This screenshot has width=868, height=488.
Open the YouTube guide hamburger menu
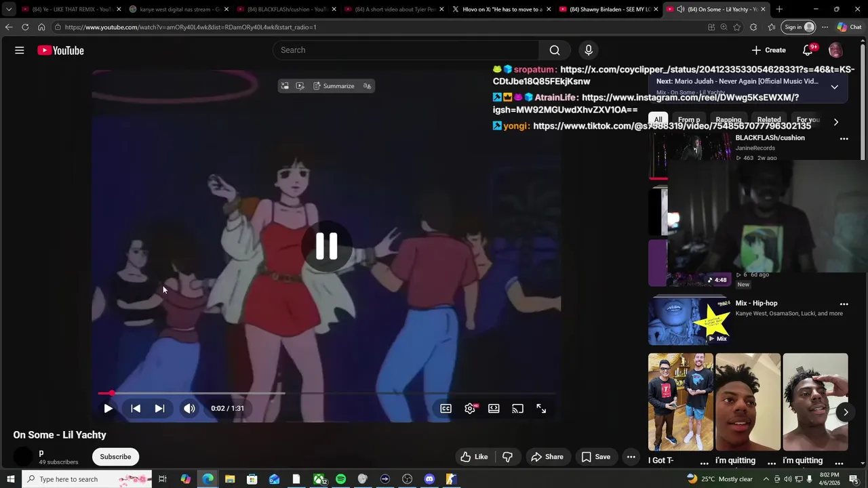coord(20,50)
